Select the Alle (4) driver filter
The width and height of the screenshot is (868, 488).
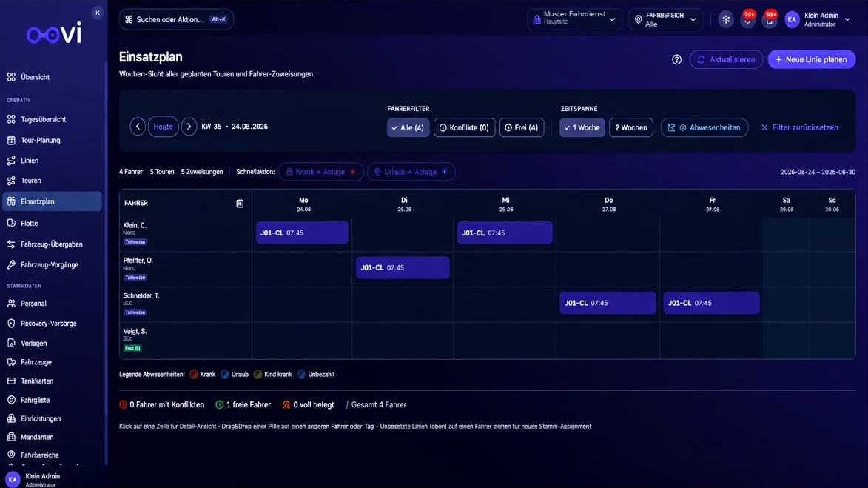tap(408, 127)
